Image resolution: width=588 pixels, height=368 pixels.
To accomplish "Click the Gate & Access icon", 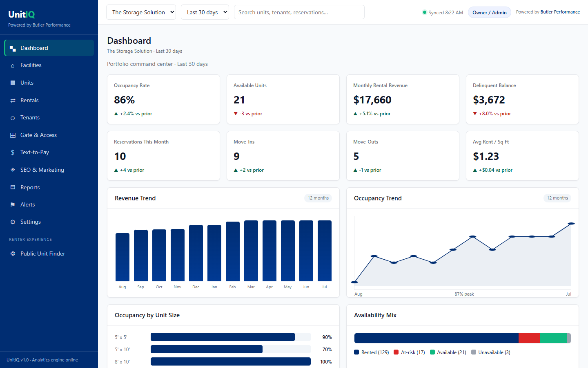I will [x=13, y=135].
